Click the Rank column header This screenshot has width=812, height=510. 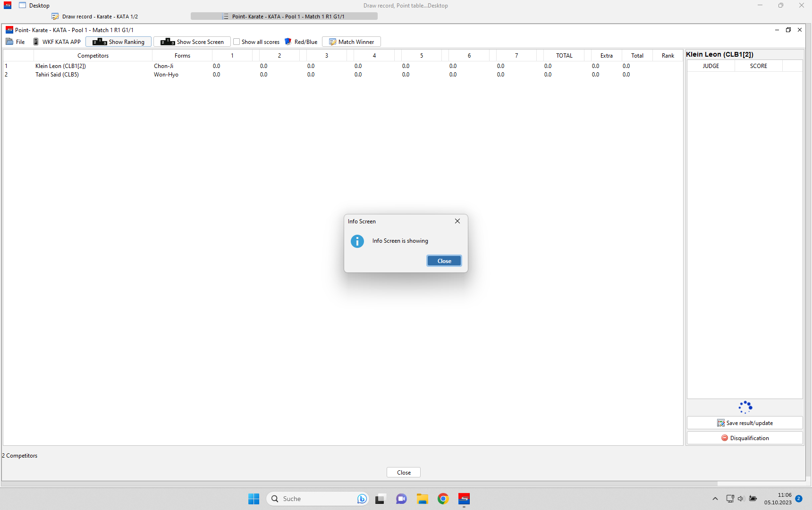click(x=668, y=56)
